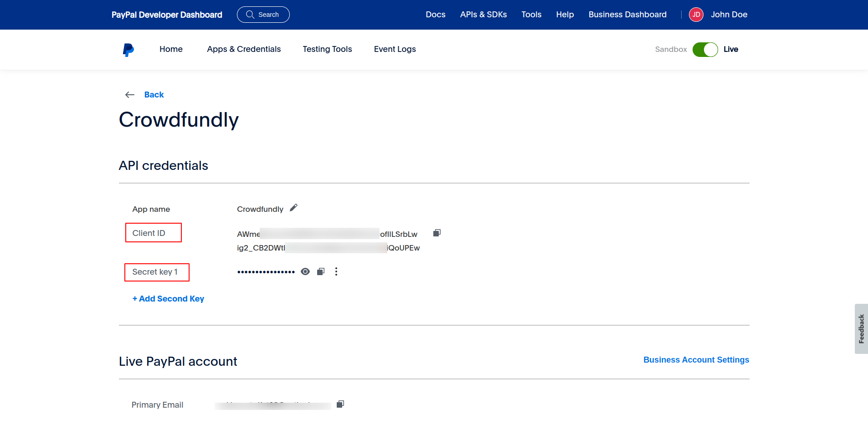
Task: Click the API credentials heading
Action: pos(164,166)
